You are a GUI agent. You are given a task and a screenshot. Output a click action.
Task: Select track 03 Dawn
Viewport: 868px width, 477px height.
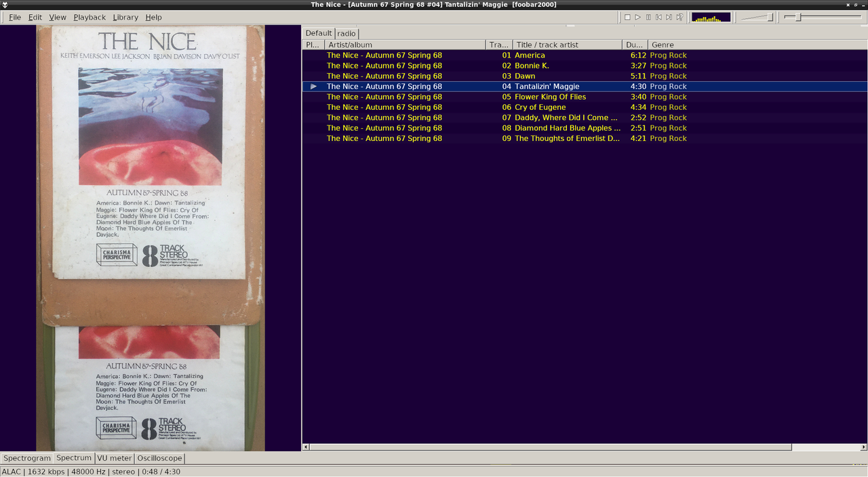pyautogui.click(x=585, y=76)
